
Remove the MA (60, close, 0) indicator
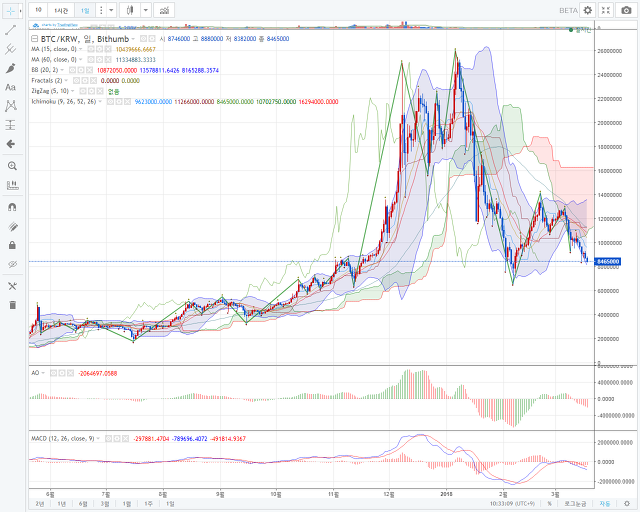108,60
